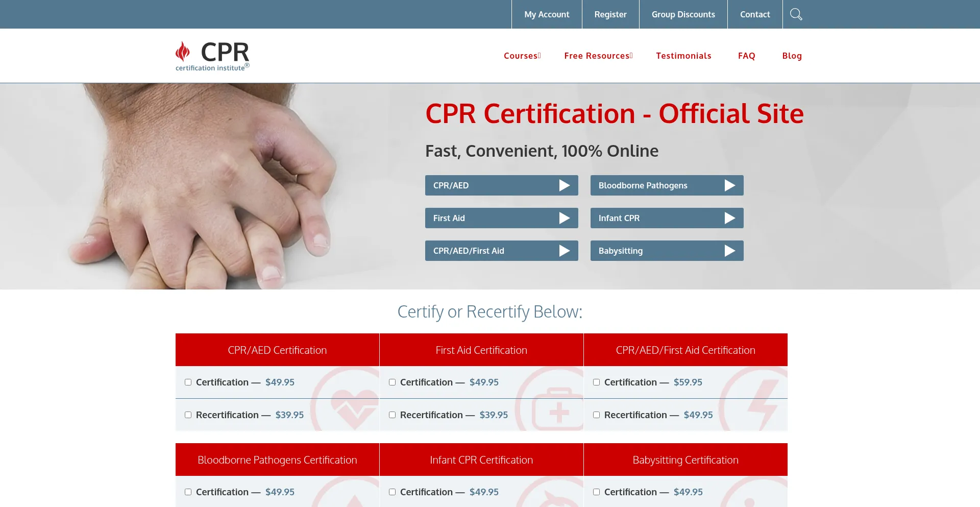Click 'CPR Certification - Official Site' heading
The height and width of the screenshot is (507, 980).
click(615, 113)
